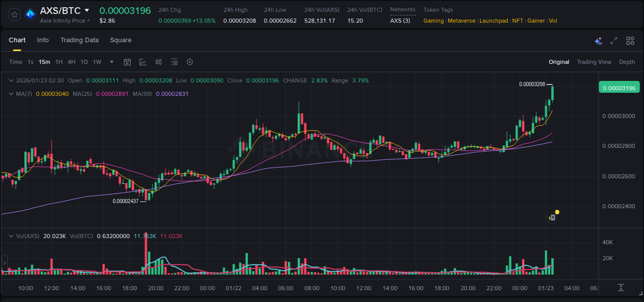Open the chart settings hexagon icon
Screen dimensions: 644x302
click(190, 62)
